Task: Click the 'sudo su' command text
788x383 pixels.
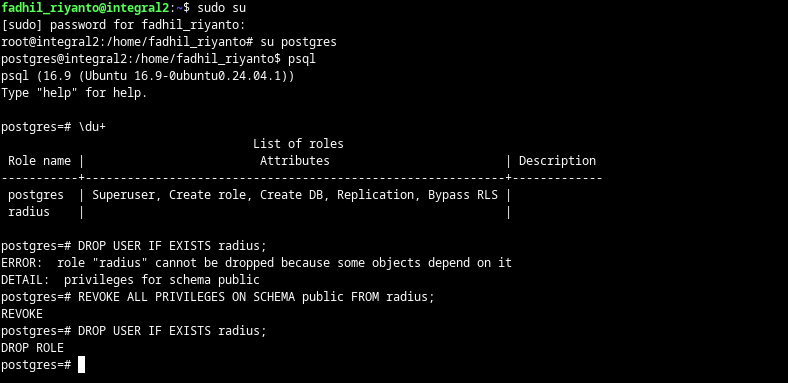Action: [221, 8]
